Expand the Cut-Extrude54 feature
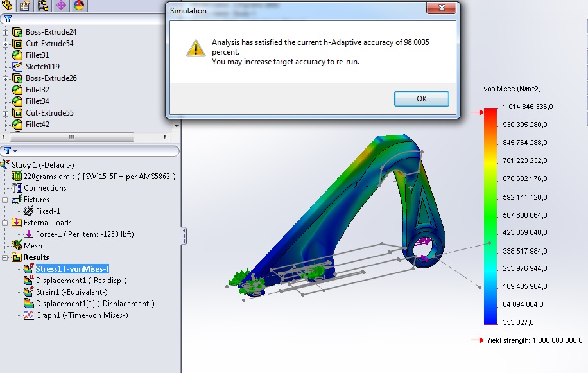The width and height of the screenshot is (588, 373). (5, 44)
